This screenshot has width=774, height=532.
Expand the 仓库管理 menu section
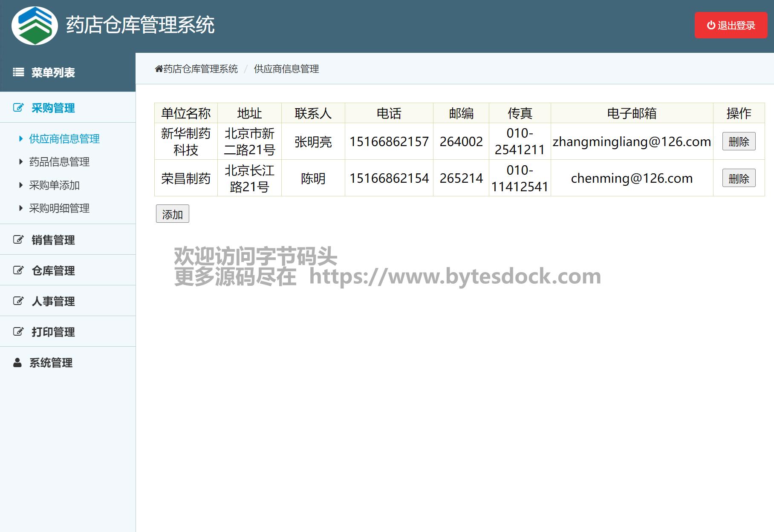(53, 271)
